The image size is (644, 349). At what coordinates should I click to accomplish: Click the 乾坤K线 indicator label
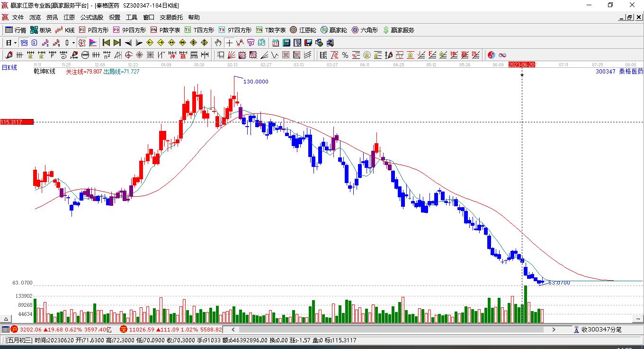[x=45, y=72]
